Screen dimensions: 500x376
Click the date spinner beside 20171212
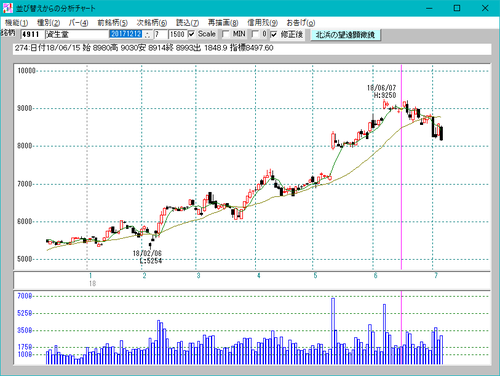[x=147, y=34]
